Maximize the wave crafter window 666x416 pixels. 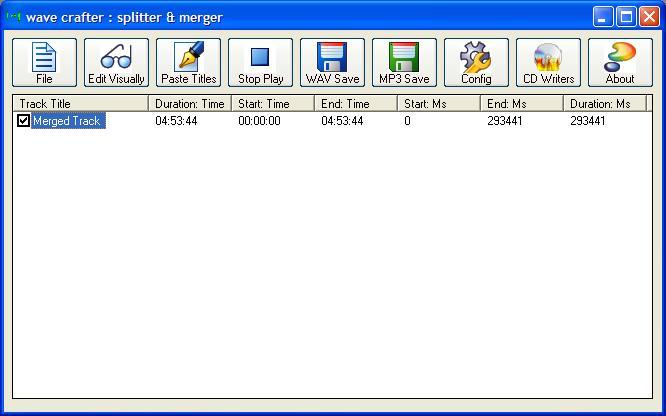pyautogui.click(x=626, y=17)
